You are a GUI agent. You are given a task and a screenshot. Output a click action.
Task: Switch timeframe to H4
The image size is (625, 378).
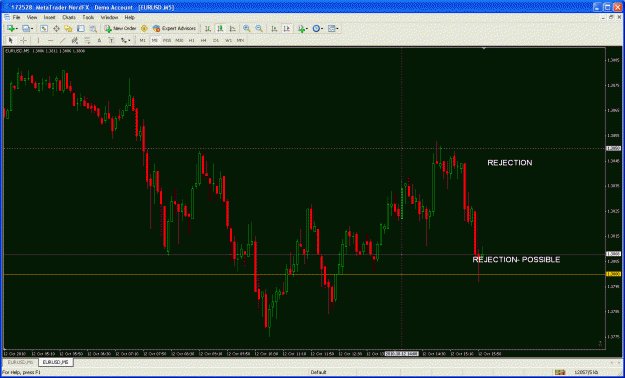[x=204, y=40]
